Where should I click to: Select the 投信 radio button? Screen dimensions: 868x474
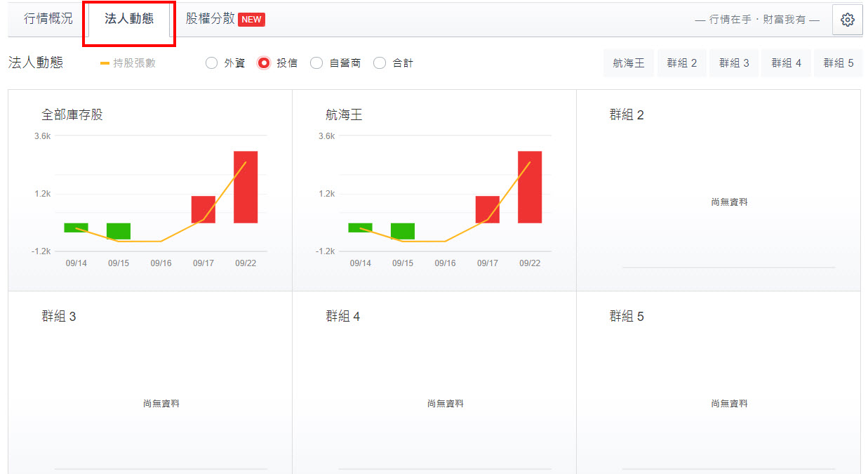(264, 63)
